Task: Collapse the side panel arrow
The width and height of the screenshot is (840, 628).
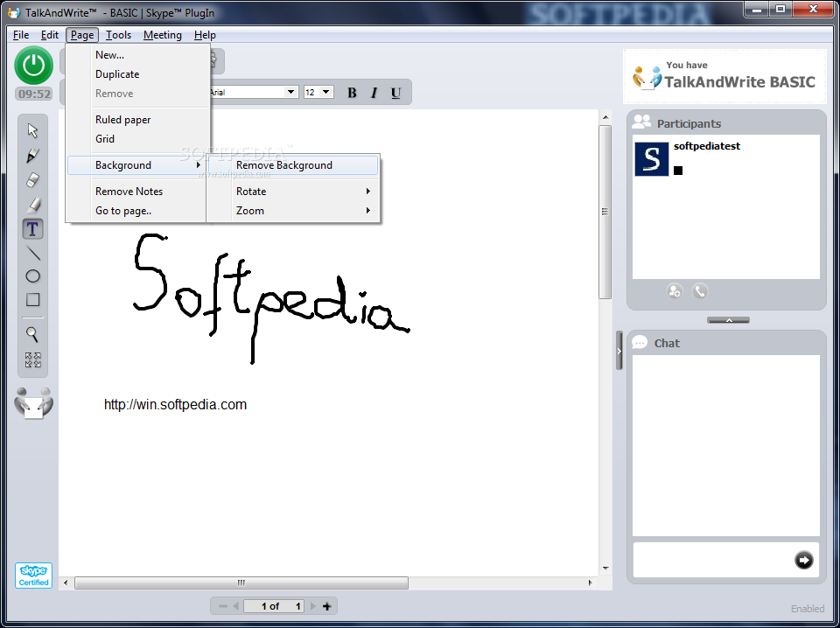Action: tap(619, 351)
